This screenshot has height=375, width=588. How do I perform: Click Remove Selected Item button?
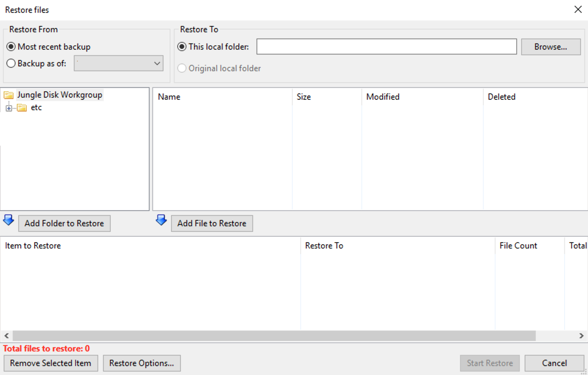point(51,363)
